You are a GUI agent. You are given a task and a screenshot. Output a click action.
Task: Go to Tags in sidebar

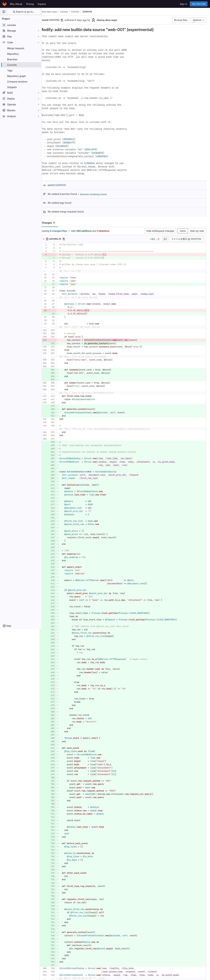21,70
